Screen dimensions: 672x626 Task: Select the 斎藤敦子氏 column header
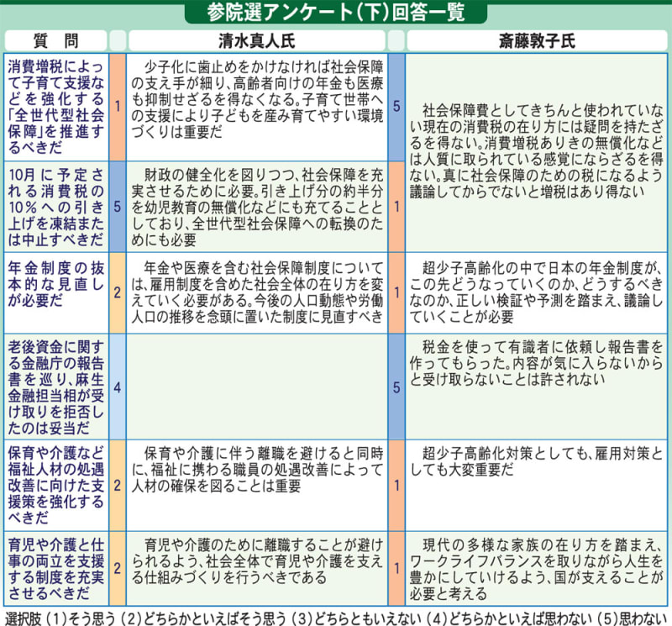click(537, 41)
